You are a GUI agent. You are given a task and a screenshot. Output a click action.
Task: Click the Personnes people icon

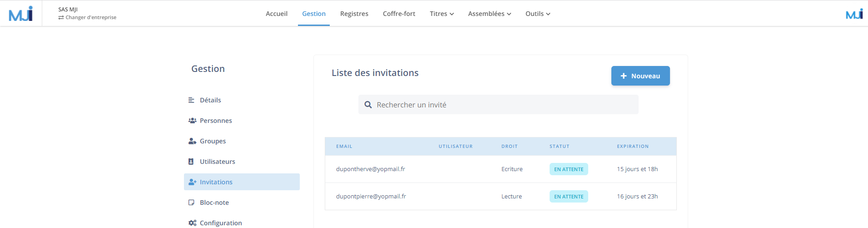193,121
